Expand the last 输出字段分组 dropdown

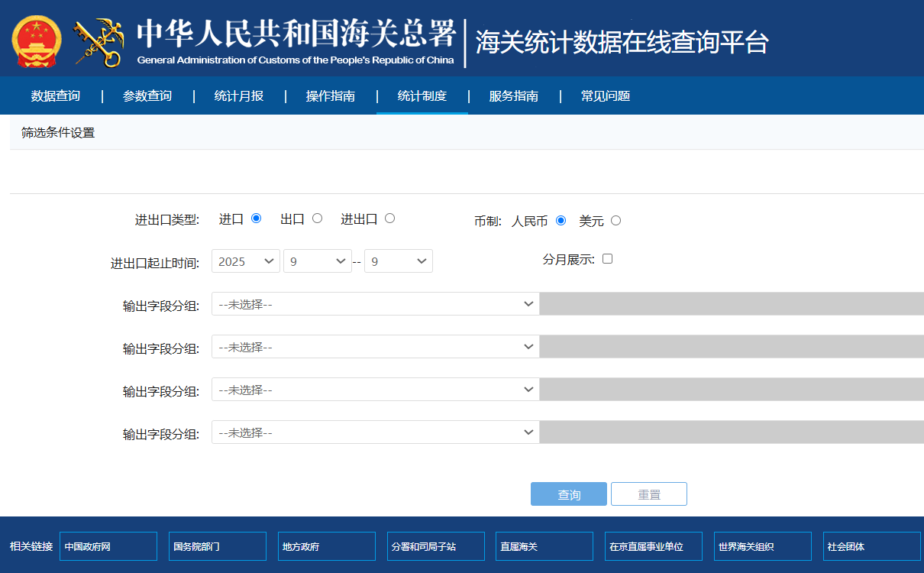click(x=375, y=432)
